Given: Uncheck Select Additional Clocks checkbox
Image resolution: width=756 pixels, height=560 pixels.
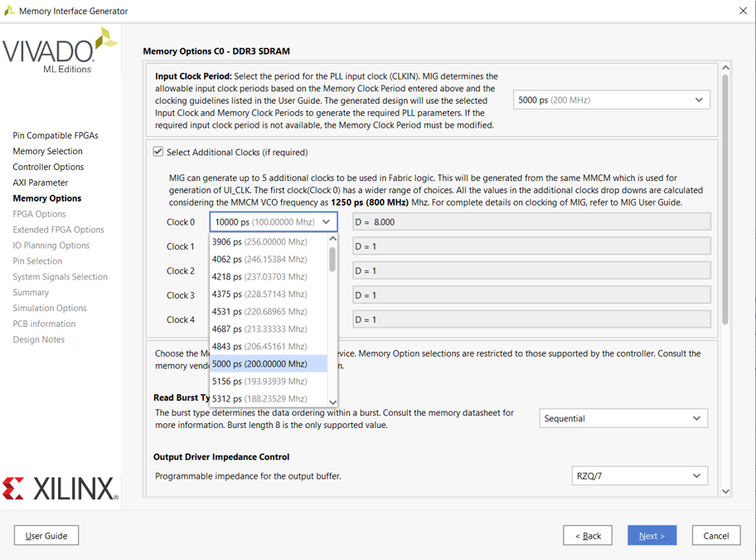Looking at the screenshot, I should (158, 152).
